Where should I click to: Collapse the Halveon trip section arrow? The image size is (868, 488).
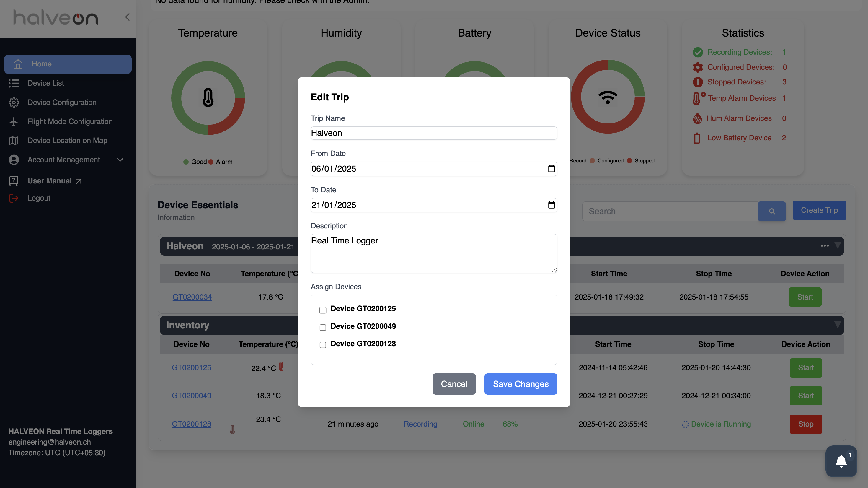pos(837,245)
